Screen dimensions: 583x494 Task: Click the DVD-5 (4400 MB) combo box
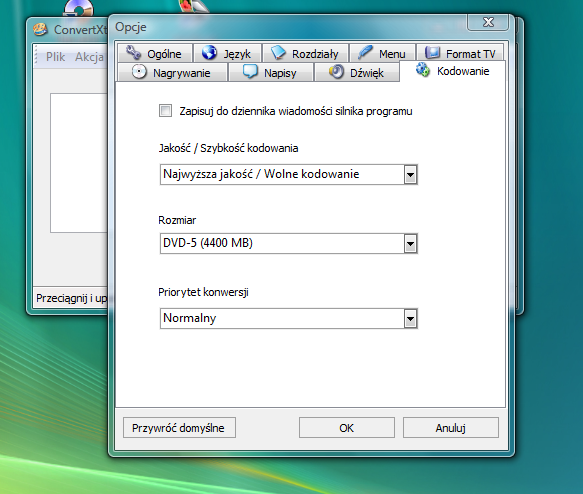coord(289,243)
